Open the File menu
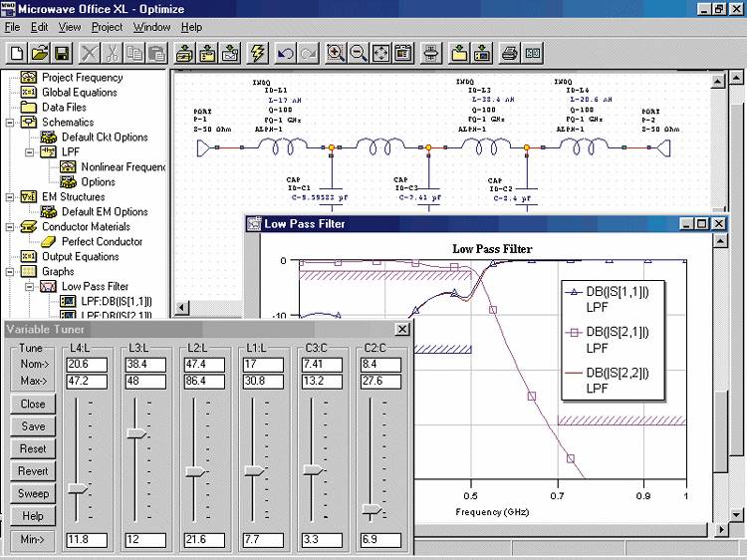This screenshot has width=747, height=560. click(12, 27)
